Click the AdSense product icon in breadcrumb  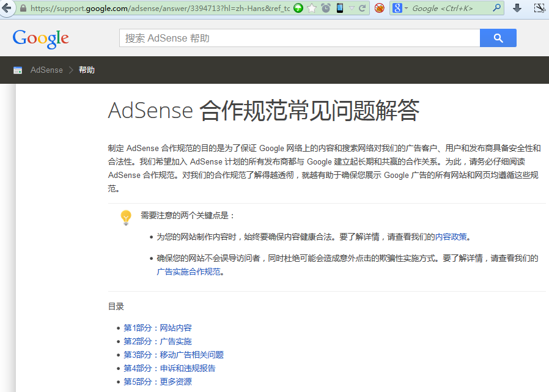[18, 70]
